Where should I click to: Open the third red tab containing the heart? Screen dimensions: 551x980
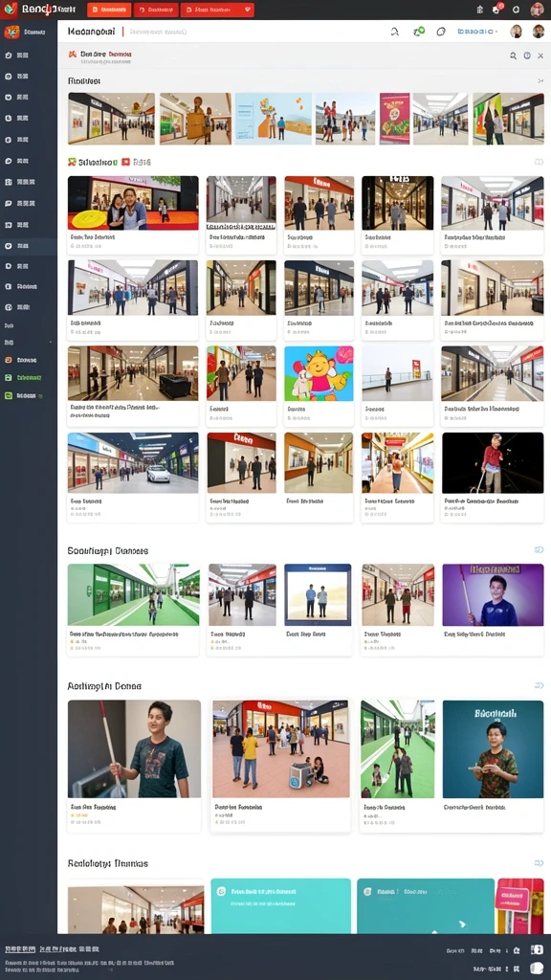click(x=217, y=10)
